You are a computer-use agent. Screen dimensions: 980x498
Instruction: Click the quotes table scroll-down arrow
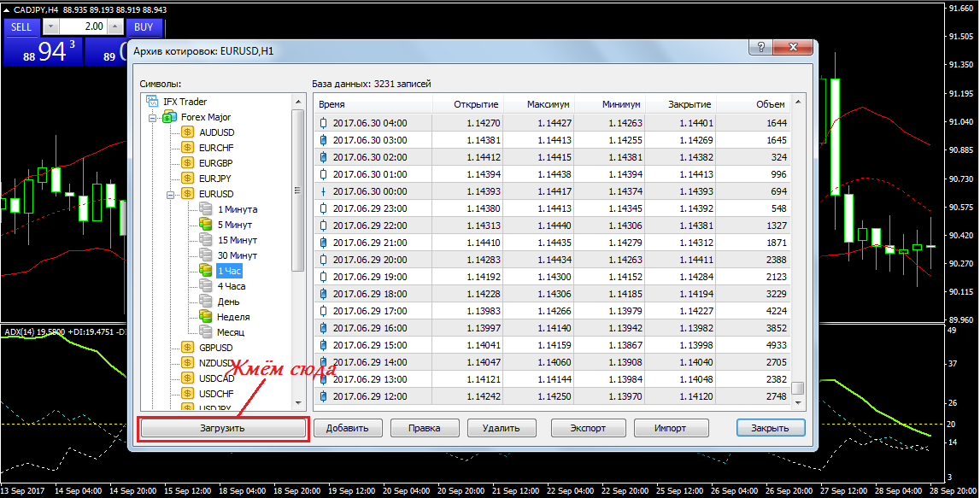point(797,404)
